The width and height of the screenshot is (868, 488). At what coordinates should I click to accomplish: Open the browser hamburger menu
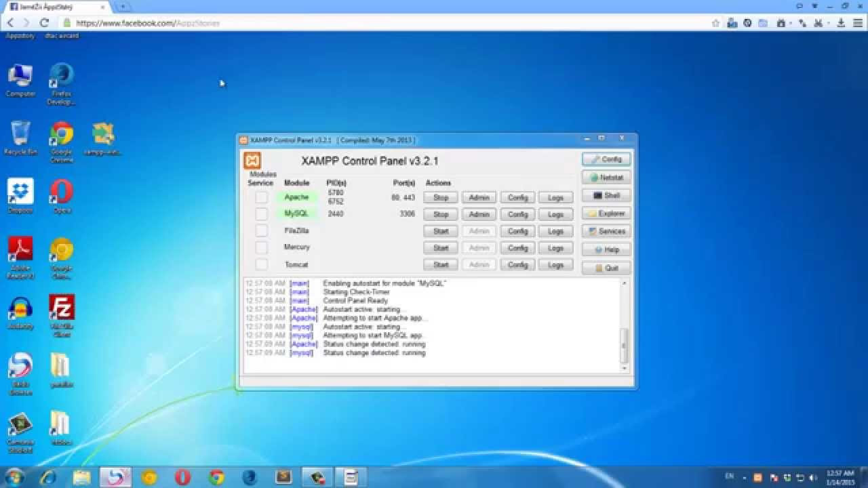coord(859,23)
